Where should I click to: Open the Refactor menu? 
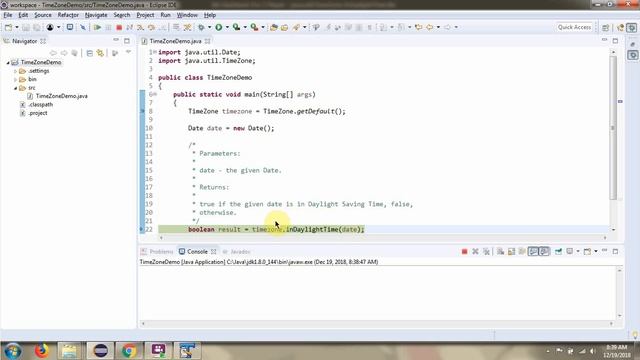pyautogui.click(x=68, y=15)
